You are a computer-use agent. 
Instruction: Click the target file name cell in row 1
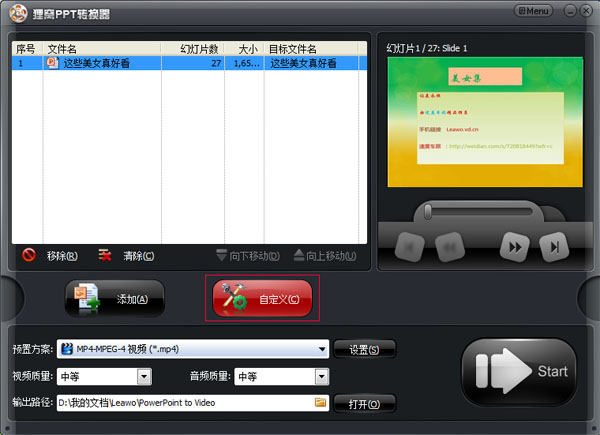click(x=311, y=63)
